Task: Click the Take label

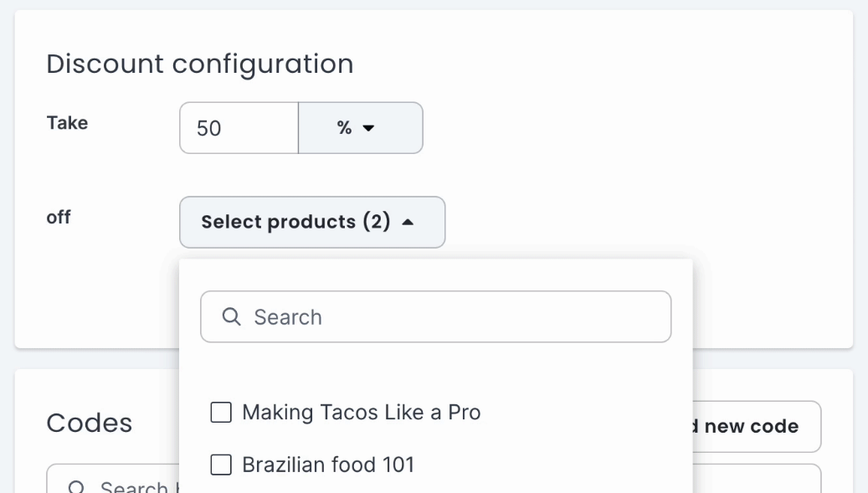Action: coord(67,123)
